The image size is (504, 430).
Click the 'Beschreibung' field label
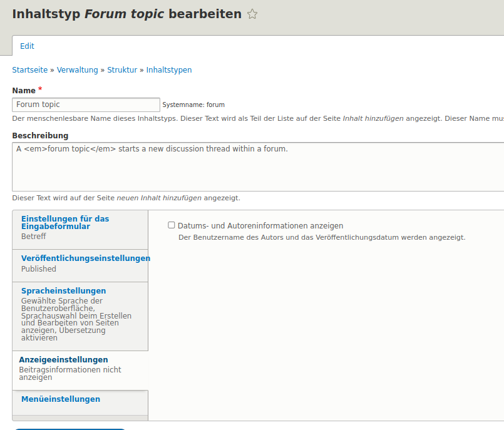40,135
